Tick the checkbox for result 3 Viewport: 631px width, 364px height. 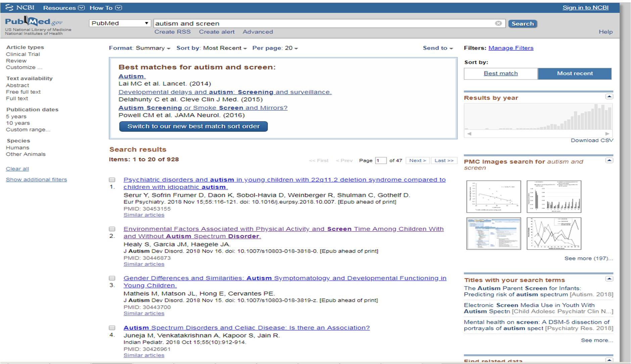112,278
